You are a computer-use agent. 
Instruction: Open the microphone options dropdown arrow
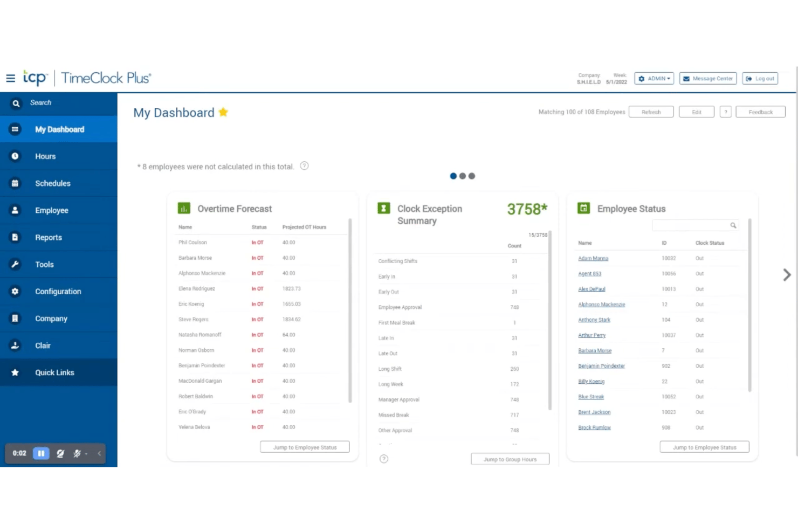[86, 454]
